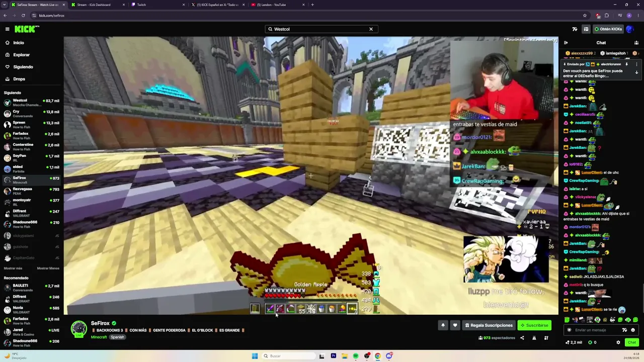Image resolution: width=644 pixels, height=362 pixels.
Task: Click the Spanish language tag
Action: (x=117, y=337)
